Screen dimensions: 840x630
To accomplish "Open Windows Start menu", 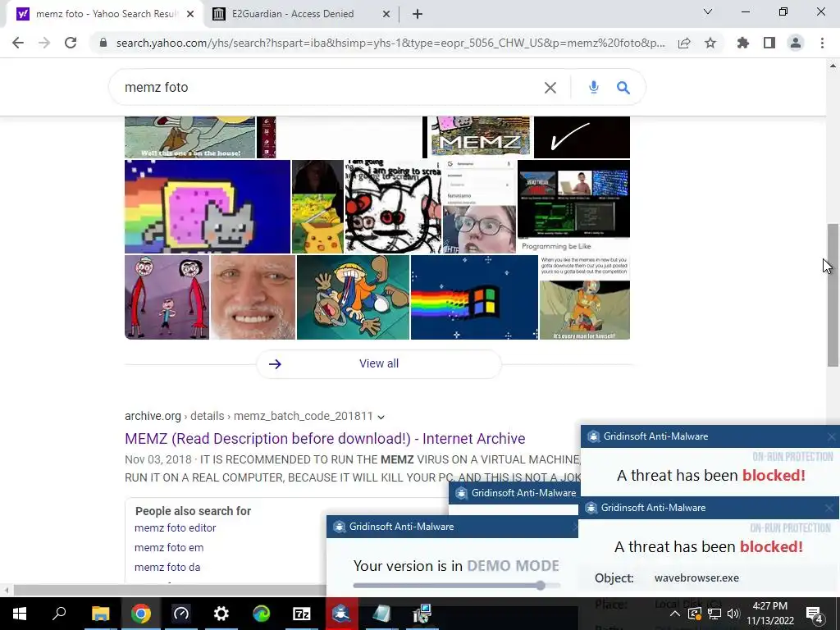I will point(20,614).
